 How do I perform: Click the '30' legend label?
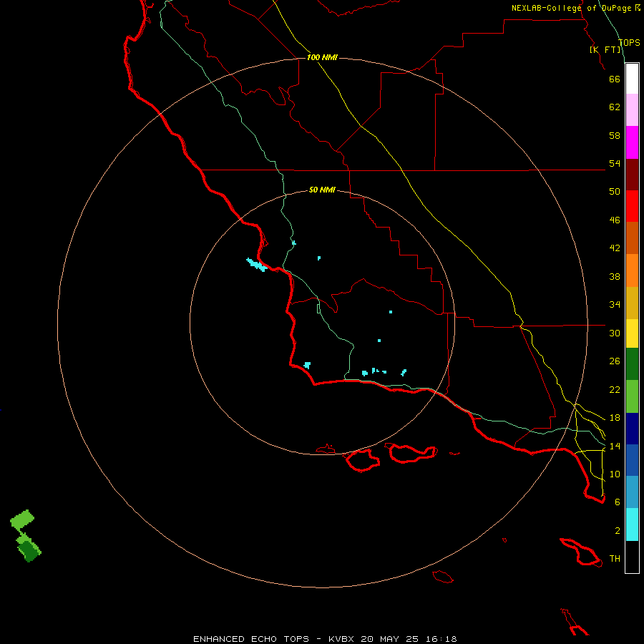tap(615, 333)
